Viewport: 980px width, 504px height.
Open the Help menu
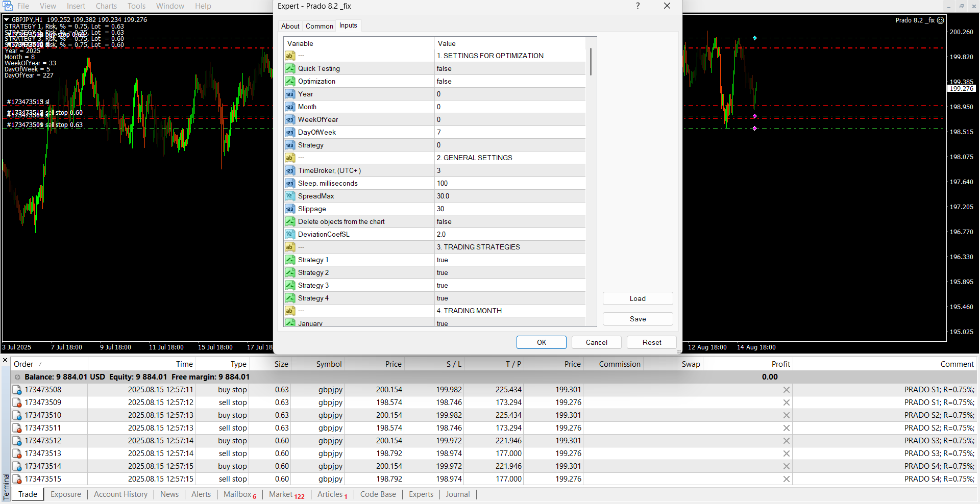pyautogui.click(x=203, y=6)
